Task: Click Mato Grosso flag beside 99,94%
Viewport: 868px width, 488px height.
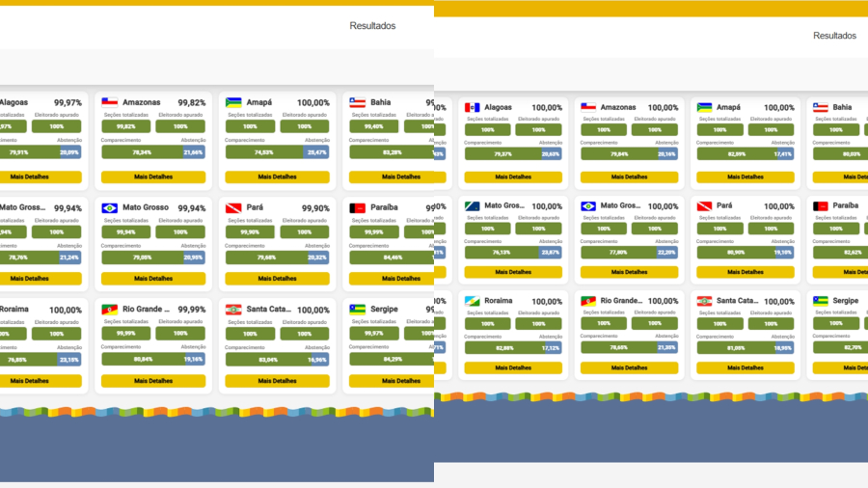Action: [x=110, y=208]
